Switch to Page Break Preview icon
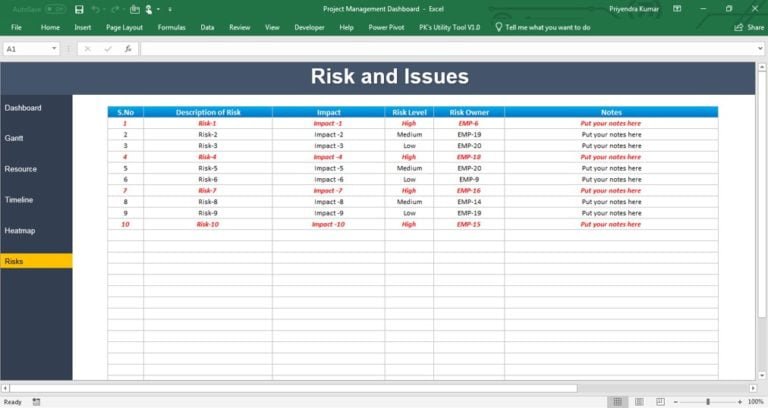Viewport: 768px width, 408px height. pyautogui.click(x=660, y=402)
